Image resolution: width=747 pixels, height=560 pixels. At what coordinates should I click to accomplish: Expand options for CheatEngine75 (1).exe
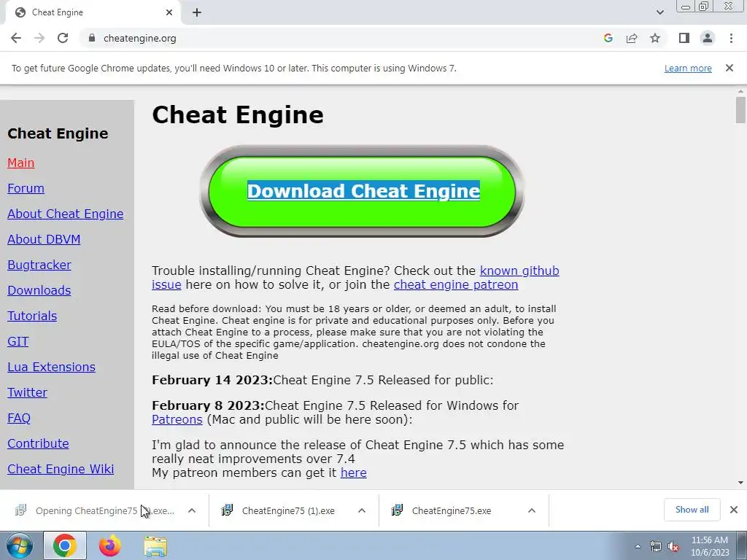pyautogui.click(x=362, y=510)
